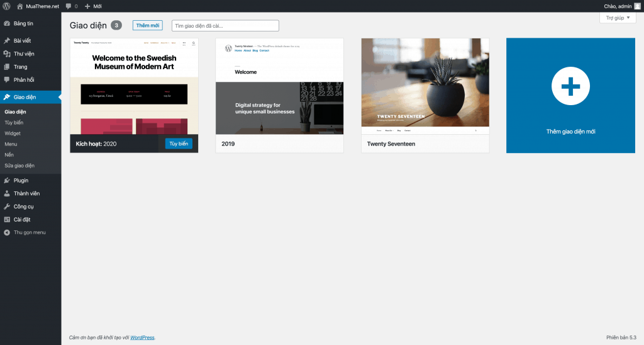The image size is (644, 345).
Task: Select Giao diện submenu item
Action: 15,112
